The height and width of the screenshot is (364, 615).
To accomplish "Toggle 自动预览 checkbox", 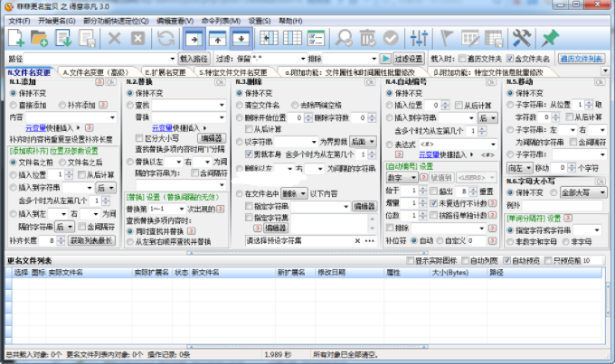I will click(506, 260).
